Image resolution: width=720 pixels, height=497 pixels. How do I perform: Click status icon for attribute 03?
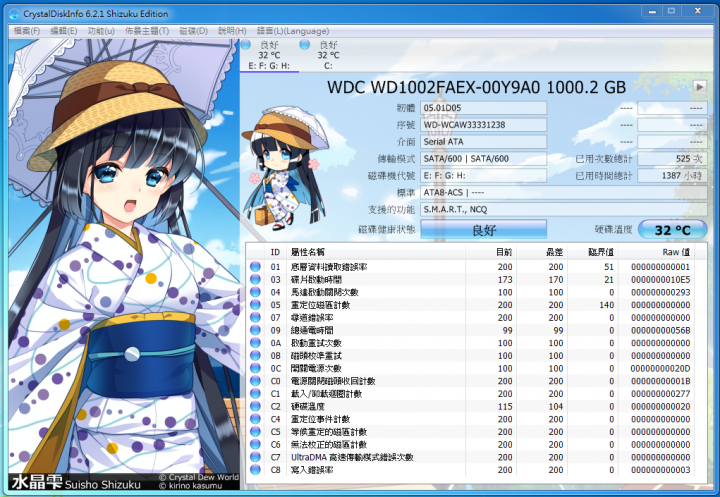coord(255,279)
